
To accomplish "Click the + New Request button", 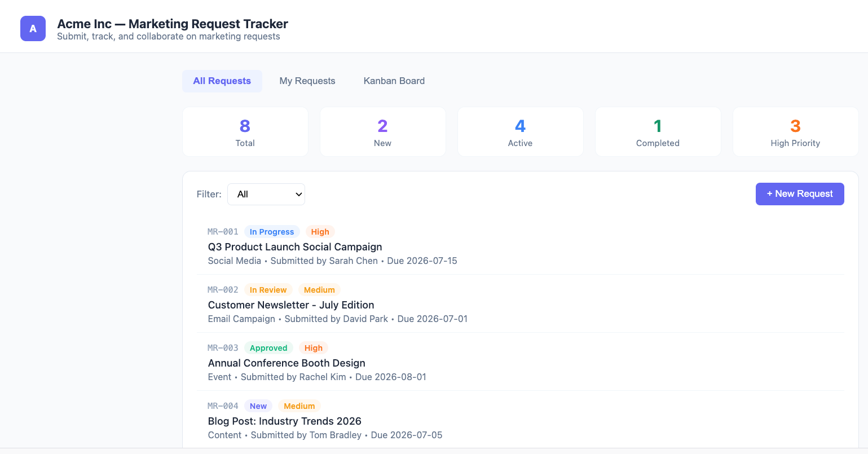I will point(800,194).
